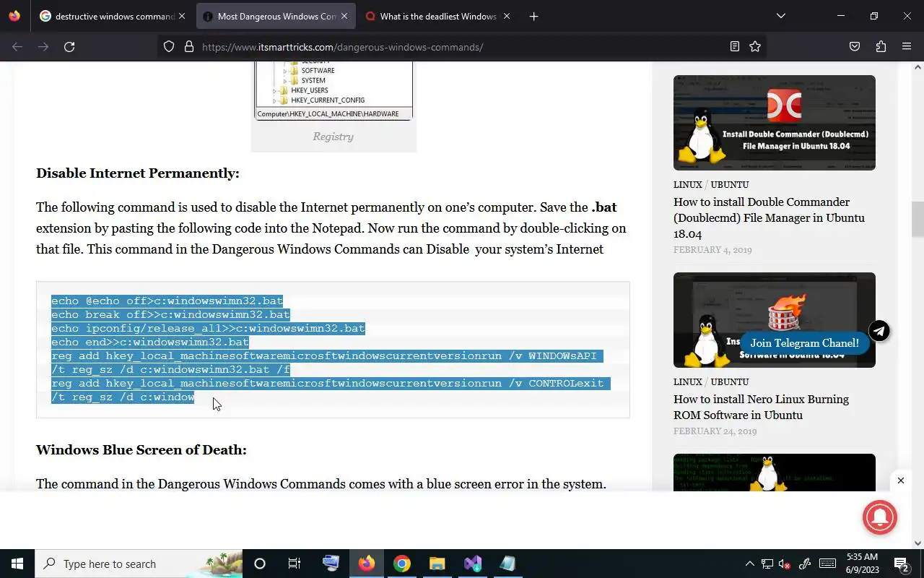Image resolution: width=924 pixels, height=578 pixels.
Task: Click muted volume tray icon
Action: click(x=785, y=564)
